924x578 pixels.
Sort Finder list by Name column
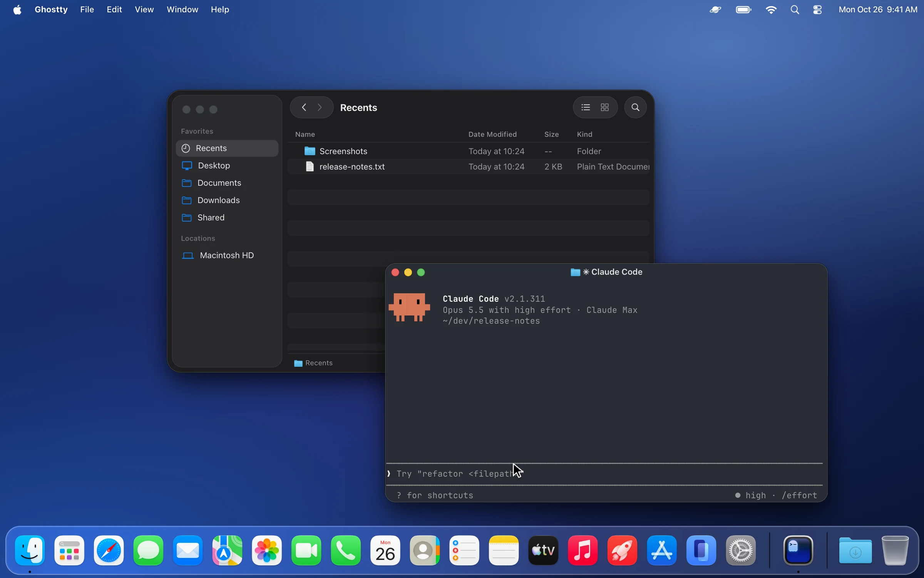click(x=305, y=134)
